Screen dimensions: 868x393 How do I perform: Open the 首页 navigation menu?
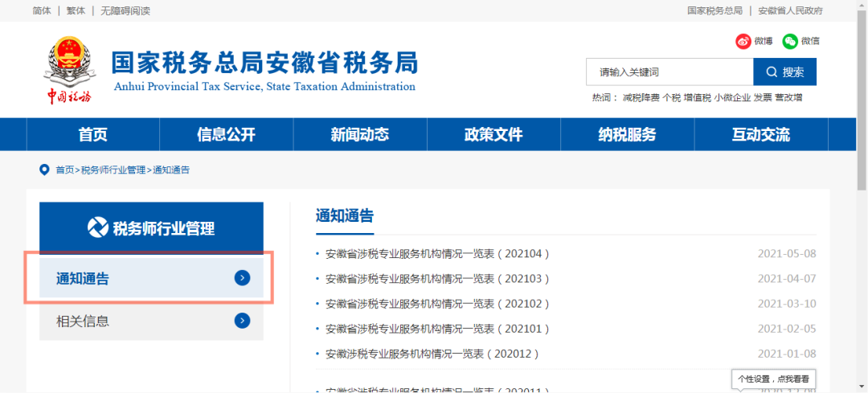point(93,134)
